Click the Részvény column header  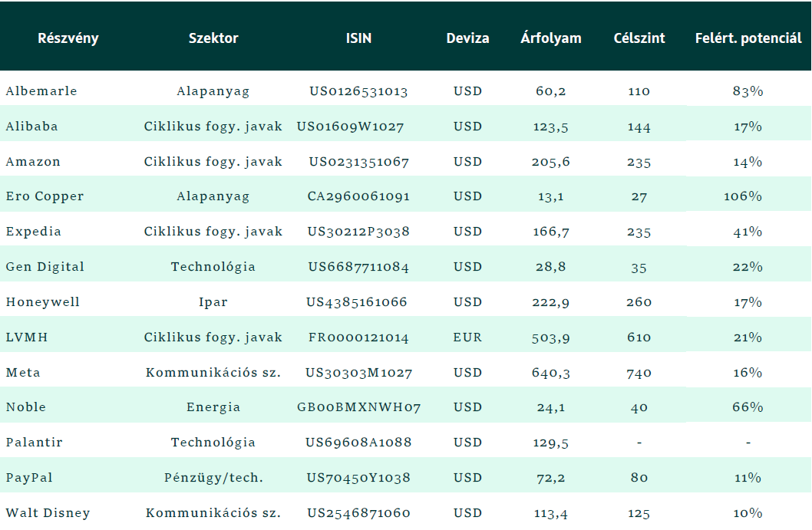pos(68,38)
